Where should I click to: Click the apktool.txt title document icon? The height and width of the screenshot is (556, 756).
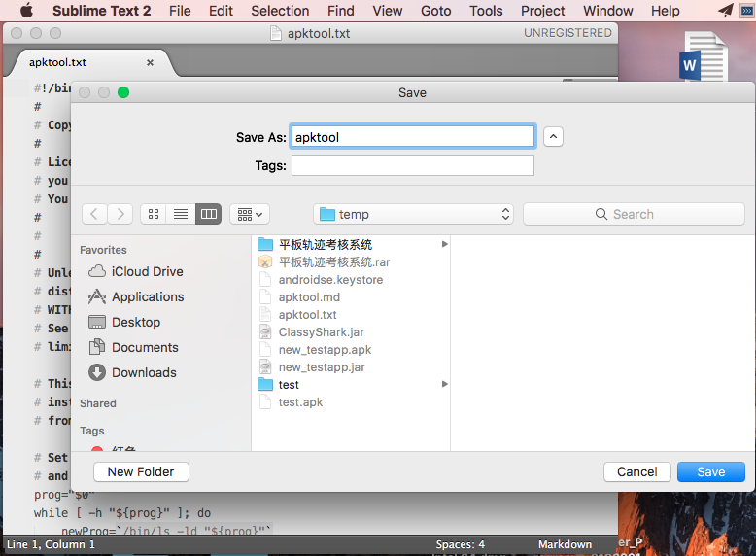pos(276,33)
